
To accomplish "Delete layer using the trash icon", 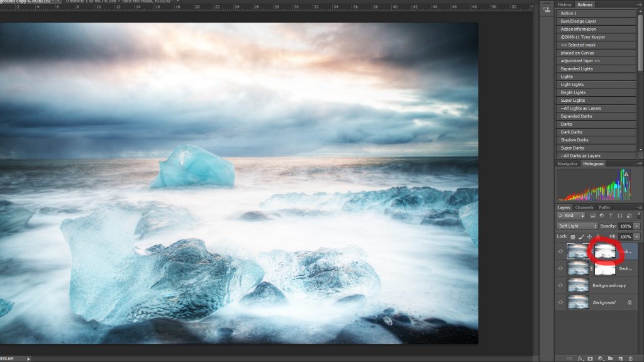I will tap(631, 358).
